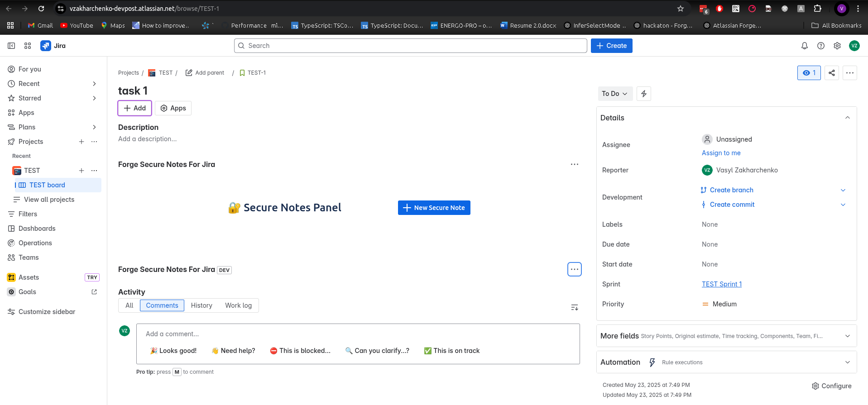Open the All Bookmarks folder
Screen dimensions: 868x405
[836, 26]
